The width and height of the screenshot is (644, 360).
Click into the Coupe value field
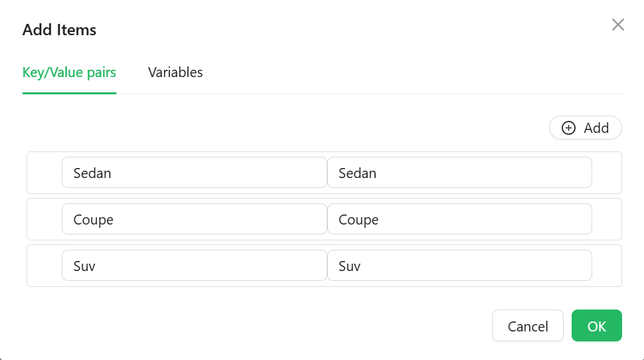[459, 219]
